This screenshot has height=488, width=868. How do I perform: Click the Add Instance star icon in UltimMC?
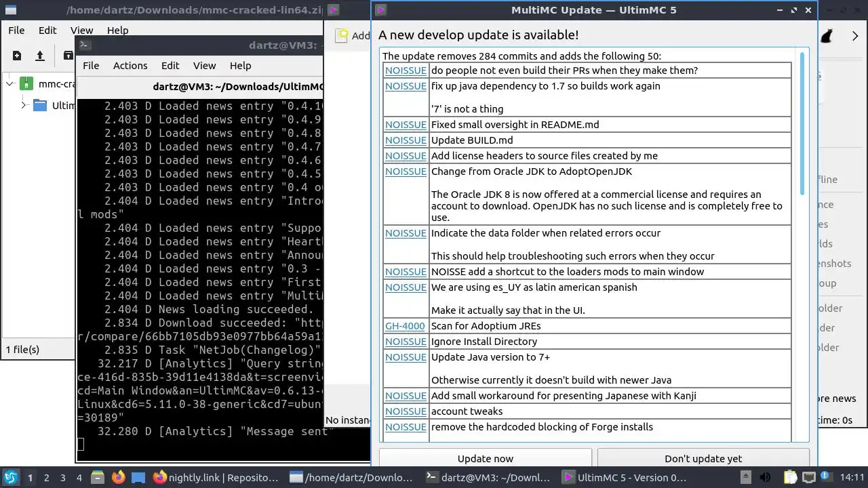[342, 35]
